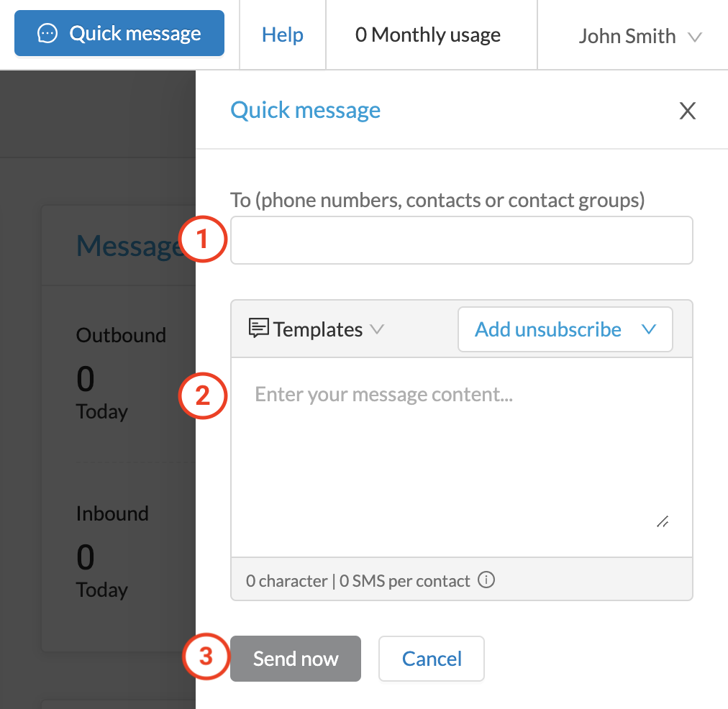
Task: Click the Quick message panel heading
Action: [306, 111]
